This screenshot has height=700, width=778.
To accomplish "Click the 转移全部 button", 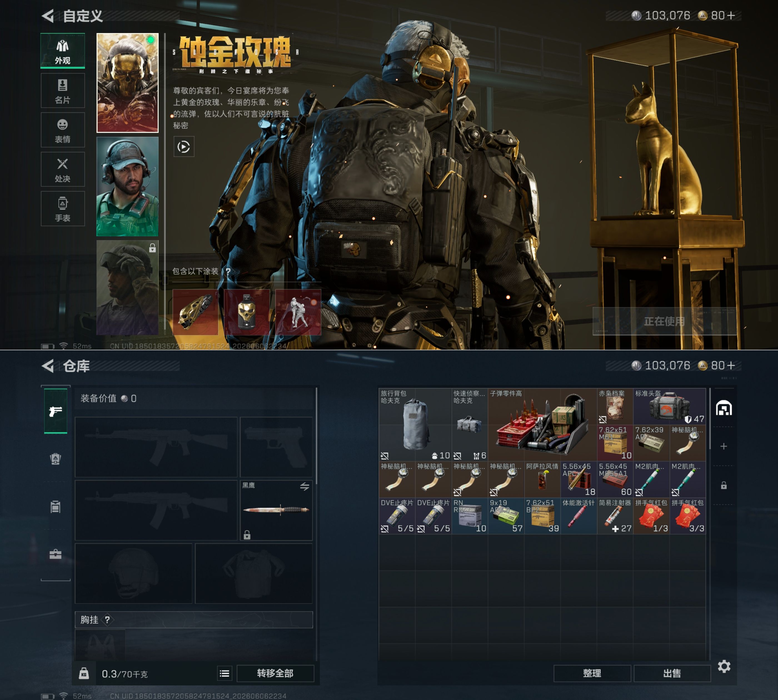I will (x=275, y=673).
